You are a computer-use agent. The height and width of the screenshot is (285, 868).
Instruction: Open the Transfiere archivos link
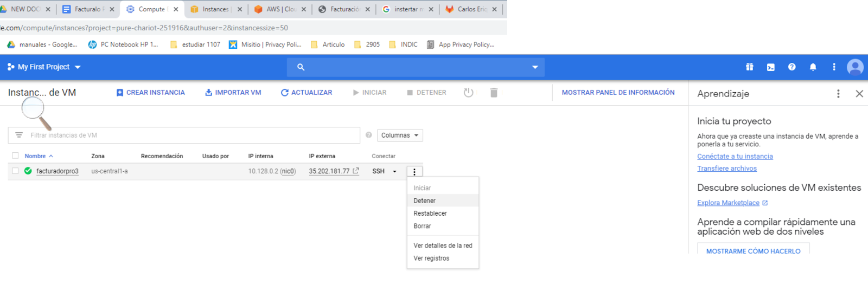click(727, 169)
